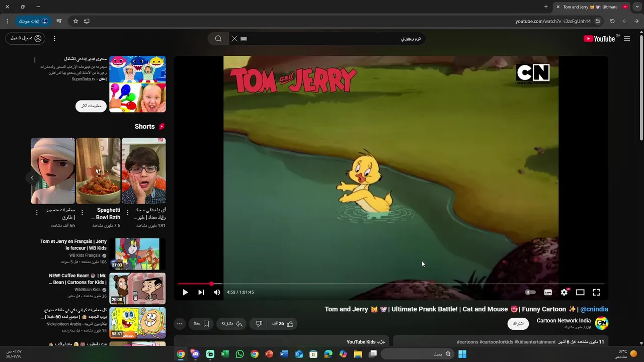Install/cast page icon in address bar
This screenshot has width=644, height=362.
87,21
